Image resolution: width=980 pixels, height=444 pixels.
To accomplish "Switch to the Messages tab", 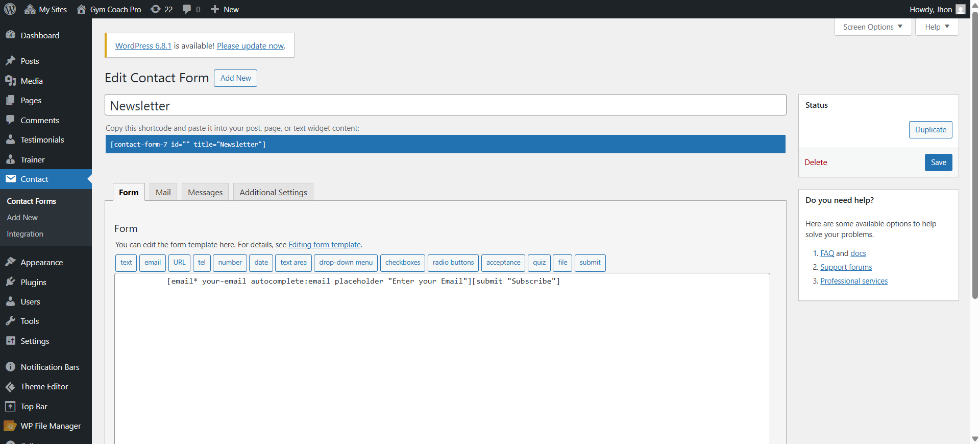I will click(x=205, y=192).
